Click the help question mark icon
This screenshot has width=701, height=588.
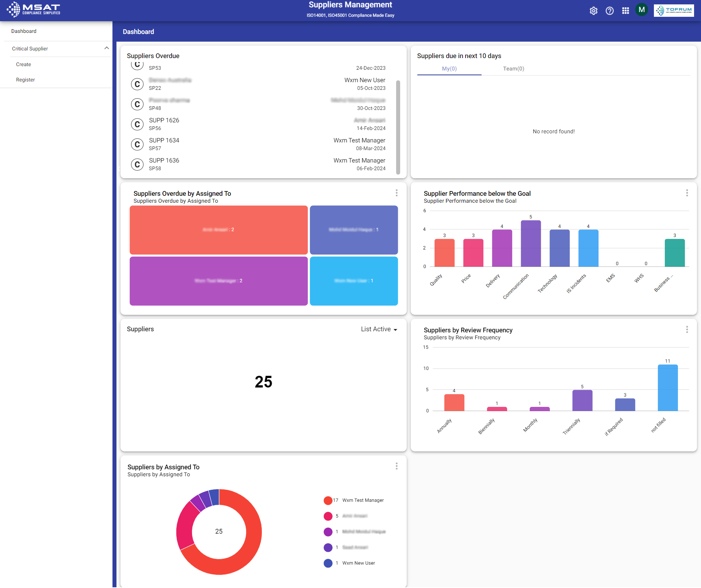pyautogui.click(x=609, y=11)
